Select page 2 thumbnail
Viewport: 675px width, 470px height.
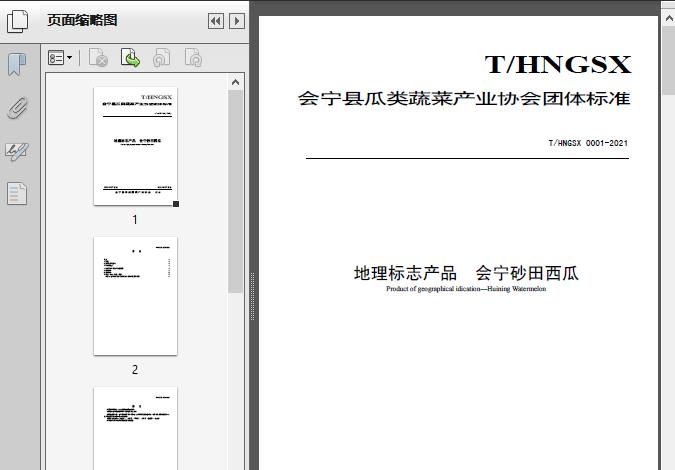(135, 296)
